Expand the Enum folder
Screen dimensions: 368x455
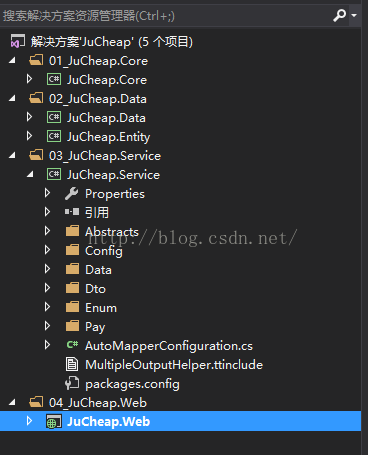(47, 307)
